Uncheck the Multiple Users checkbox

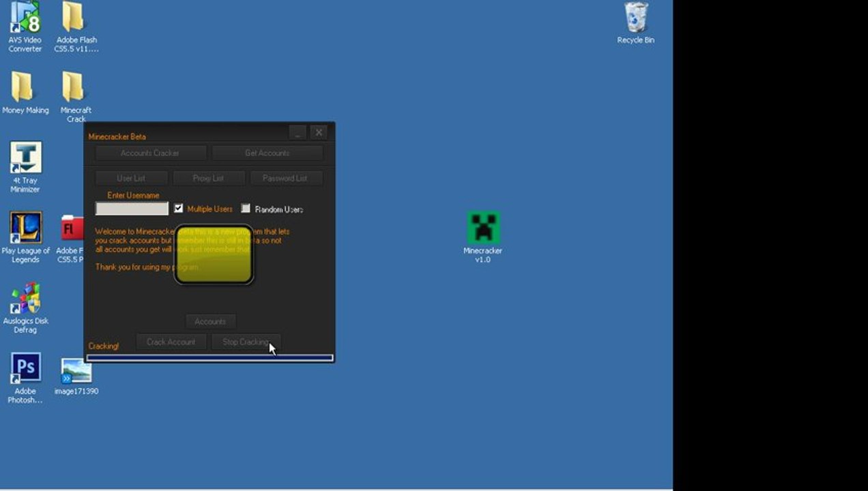(x=179, y=209)
